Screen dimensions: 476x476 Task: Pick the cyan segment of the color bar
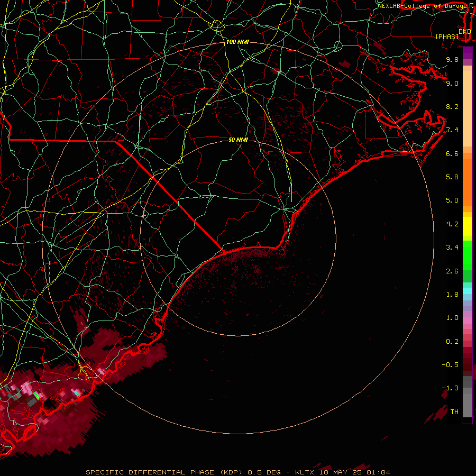467,291
